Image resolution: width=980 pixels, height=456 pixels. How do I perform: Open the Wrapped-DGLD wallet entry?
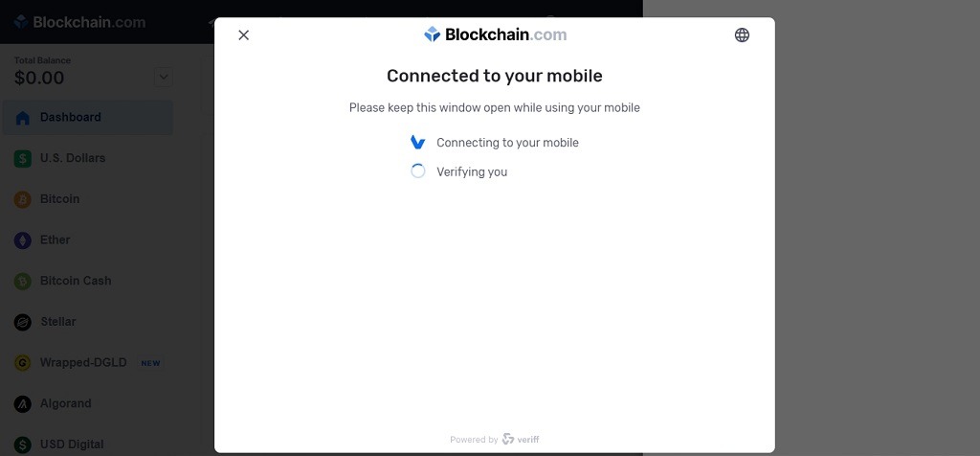(x=88, y=363)
